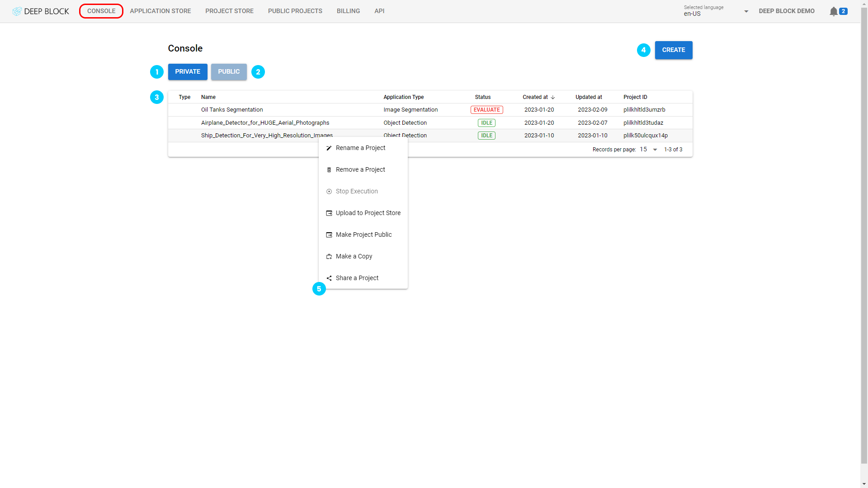
Task: Open Public Projects in the top navigation
Action: [x=295, y=11]
